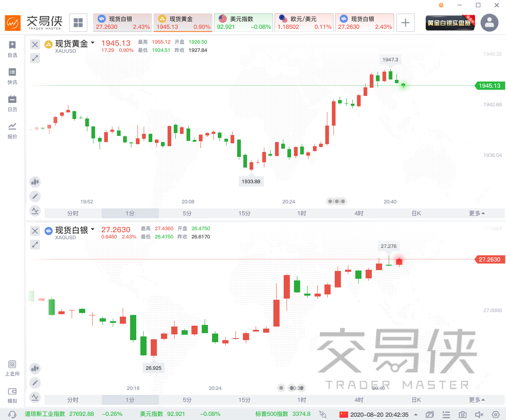The image size is (506, 420).
Task: Switch to 欧元/美元 quote tab
Action: point(304,23)
